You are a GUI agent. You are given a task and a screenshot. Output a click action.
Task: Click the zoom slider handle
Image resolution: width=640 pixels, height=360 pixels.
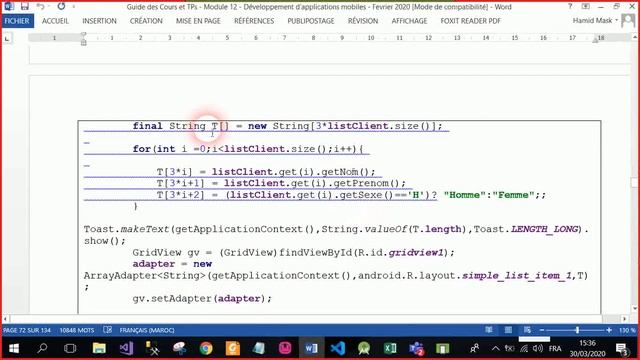point(577,330)
